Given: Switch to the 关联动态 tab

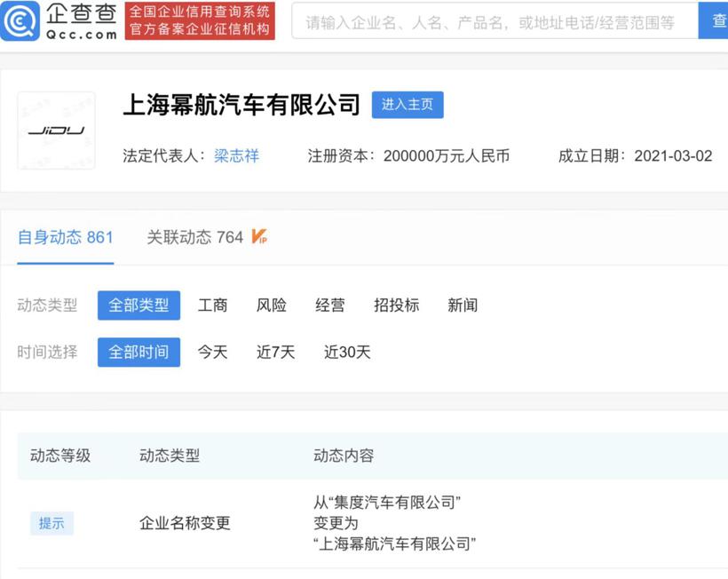Looking at the screenshot, I should pos(194,237).
